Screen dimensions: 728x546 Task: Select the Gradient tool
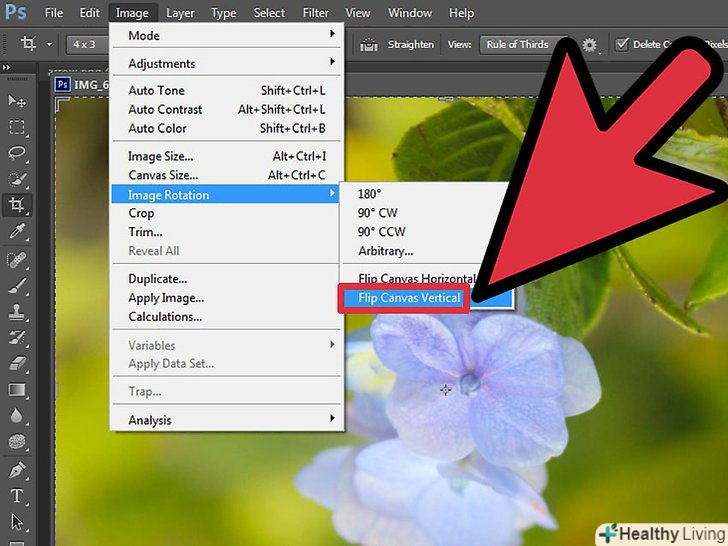[17, 390]
